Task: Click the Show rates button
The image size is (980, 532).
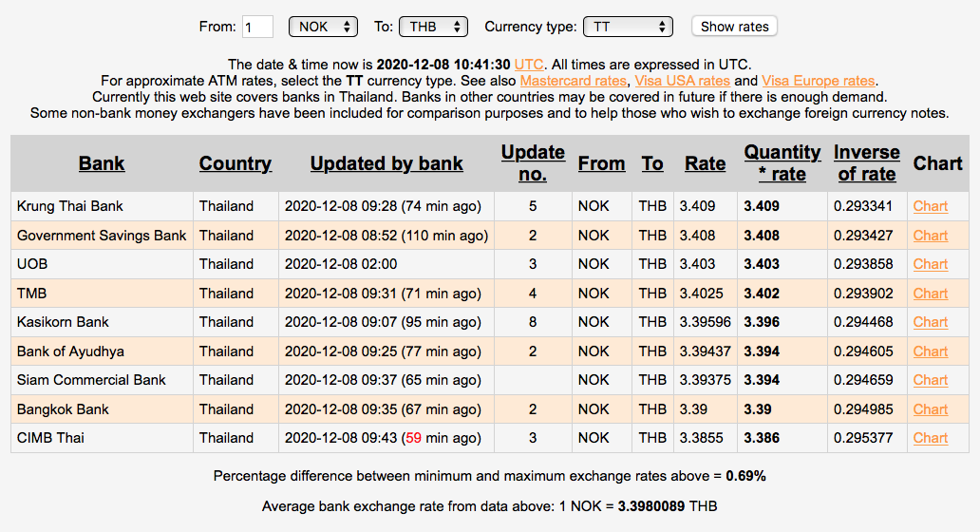Action: pos(734,27)
